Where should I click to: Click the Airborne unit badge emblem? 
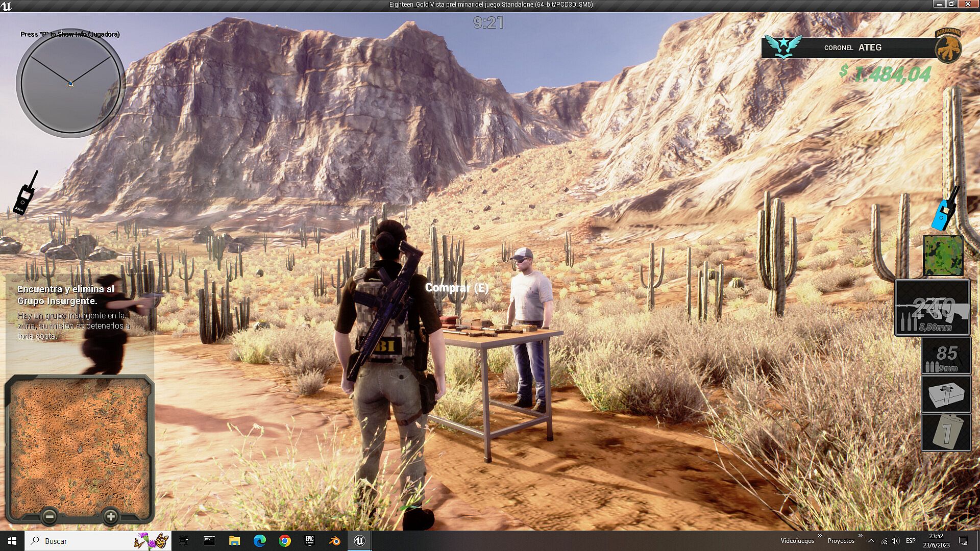tap(948, 47)
